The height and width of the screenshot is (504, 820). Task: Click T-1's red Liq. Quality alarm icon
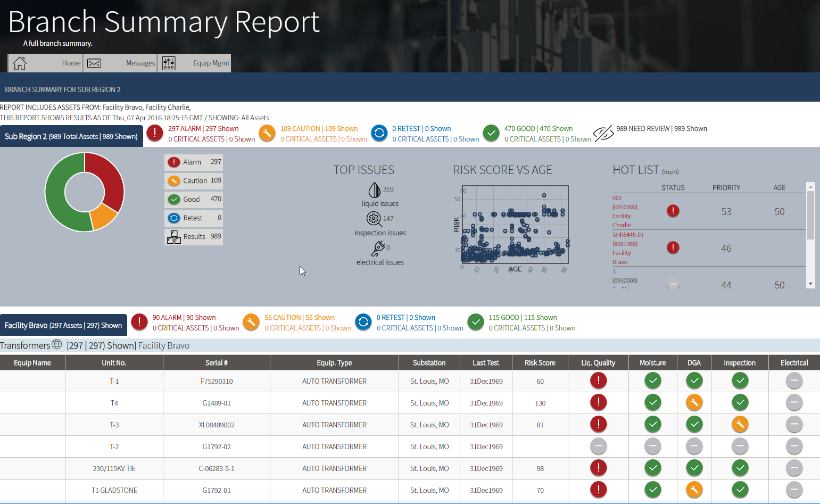click(598, 381)
